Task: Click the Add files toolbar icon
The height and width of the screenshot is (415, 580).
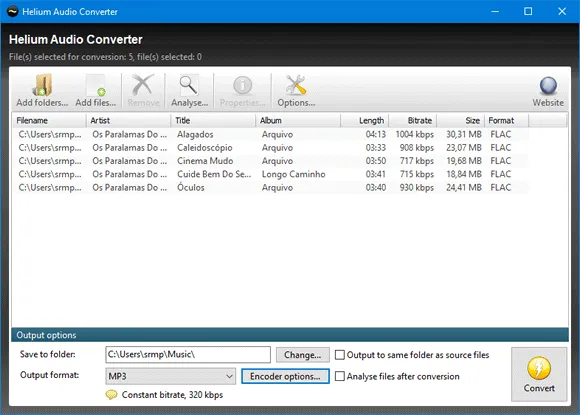Action: 96,90
